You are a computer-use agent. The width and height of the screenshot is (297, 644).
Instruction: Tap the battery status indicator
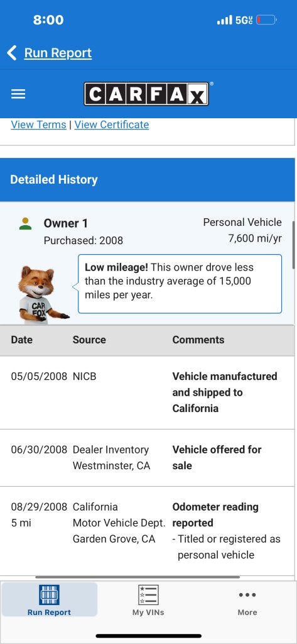coord(267,19)
